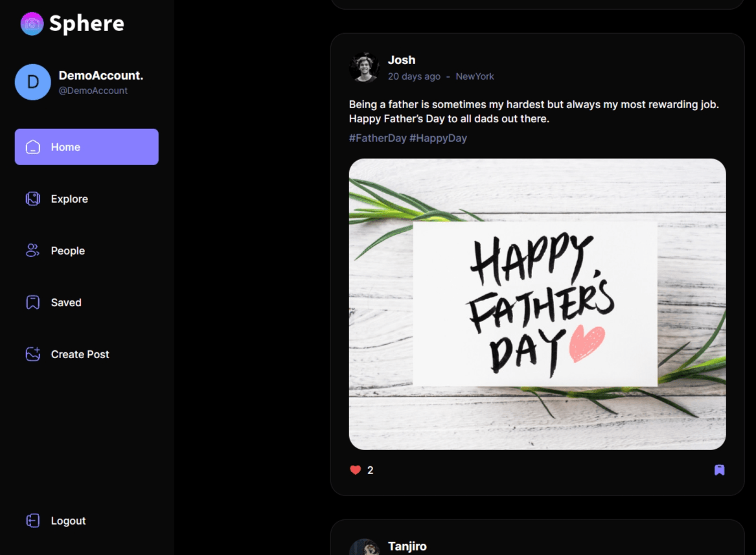Click the Create Post icon
Viewport: 756px width, 555px height.
point(33,354)
